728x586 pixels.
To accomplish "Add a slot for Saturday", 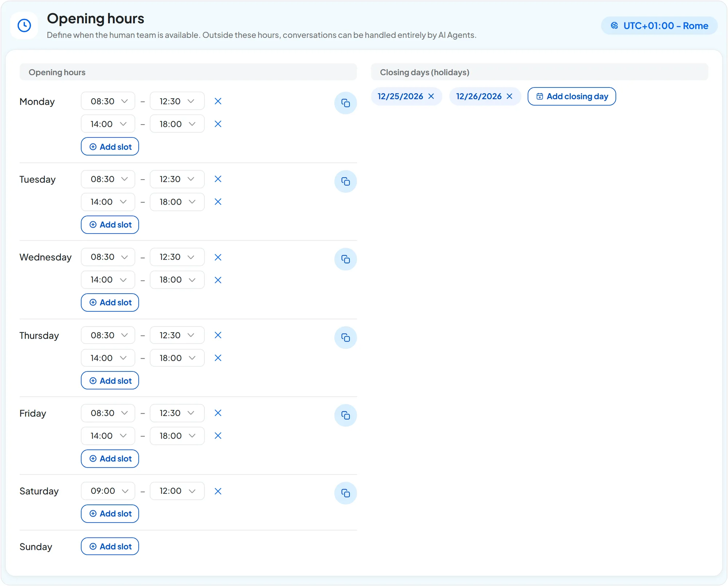I will pos(110,514).
